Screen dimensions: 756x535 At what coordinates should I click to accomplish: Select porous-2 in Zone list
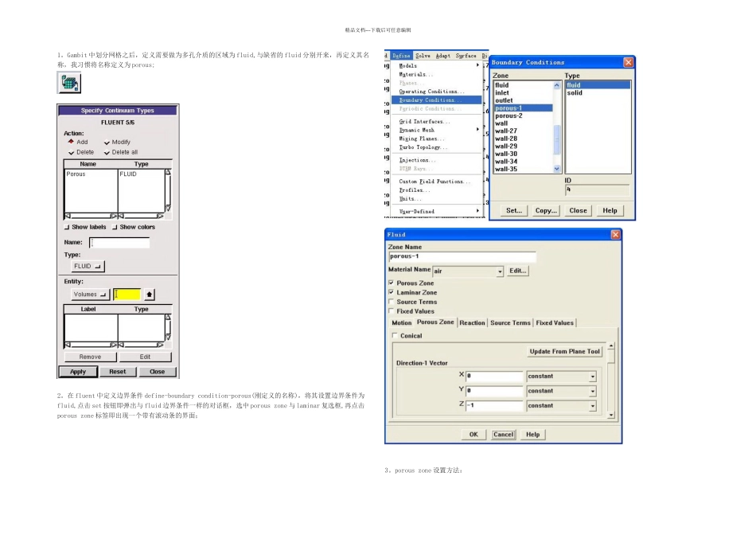pos(523,115)
